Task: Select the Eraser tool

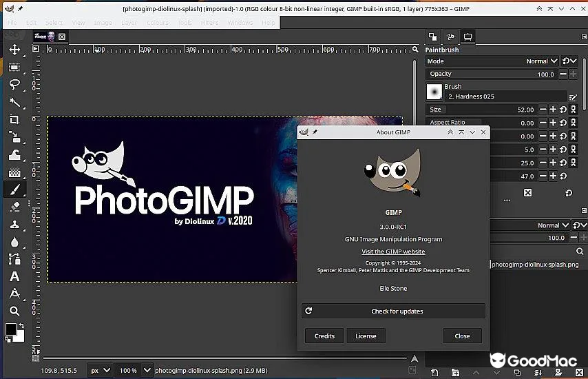Action: pyautogui.click(x=14, y=207)
